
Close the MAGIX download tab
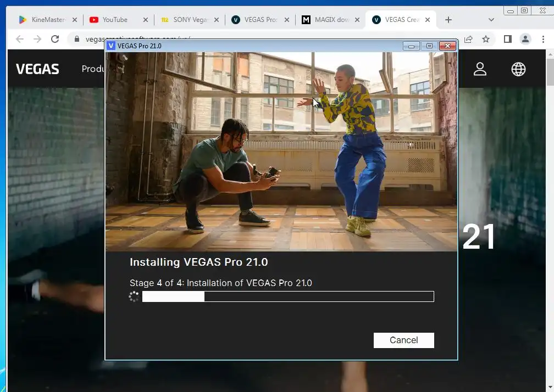coord(357,20)
